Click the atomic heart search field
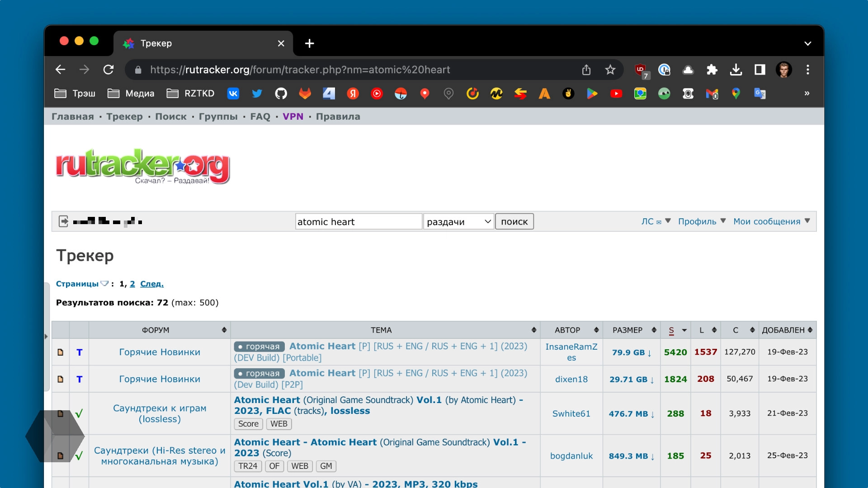The width and height of the screenshot is (868, 488). pos(358,221)
